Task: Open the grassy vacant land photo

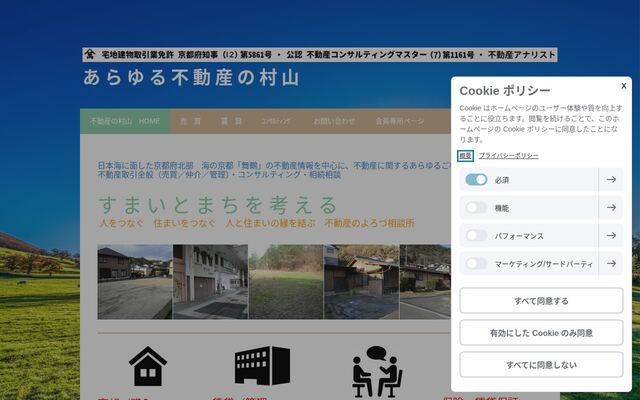Action: pyautogui.click(x=286, y=282)
